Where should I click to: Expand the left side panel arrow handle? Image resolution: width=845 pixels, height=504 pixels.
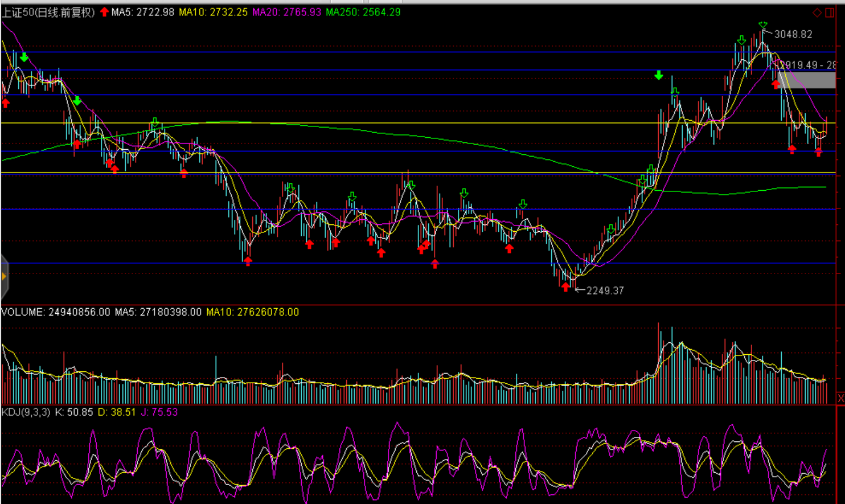coord(4,277)
